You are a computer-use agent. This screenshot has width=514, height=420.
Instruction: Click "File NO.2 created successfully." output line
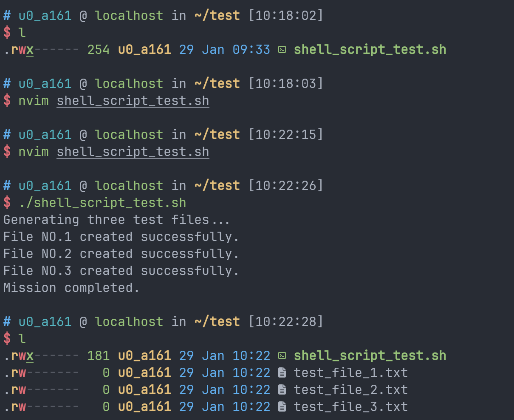(121, 254)
